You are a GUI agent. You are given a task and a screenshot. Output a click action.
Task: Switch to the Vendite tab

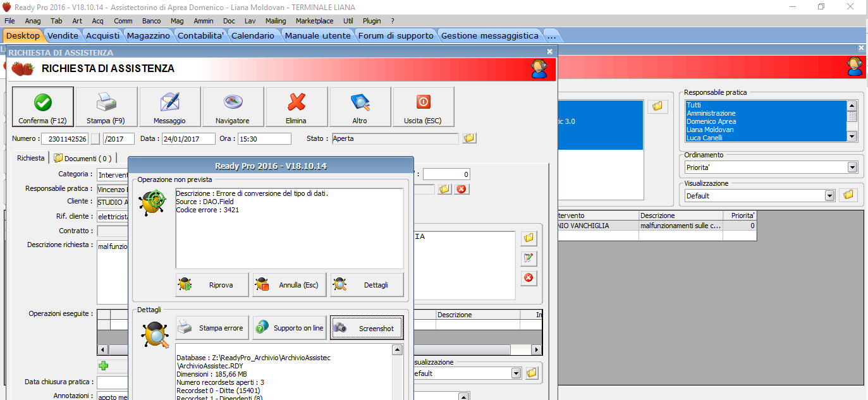point(63,35)
